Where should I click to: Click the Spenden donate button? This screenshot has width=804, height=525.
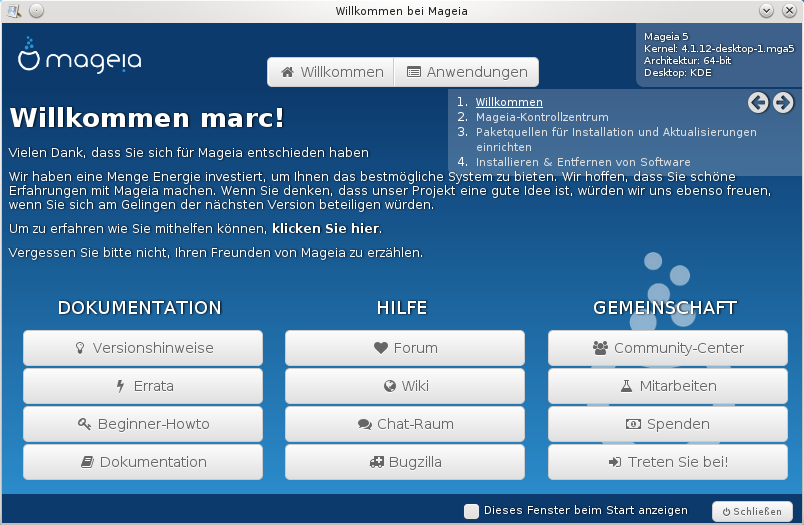tap(668, 424)
